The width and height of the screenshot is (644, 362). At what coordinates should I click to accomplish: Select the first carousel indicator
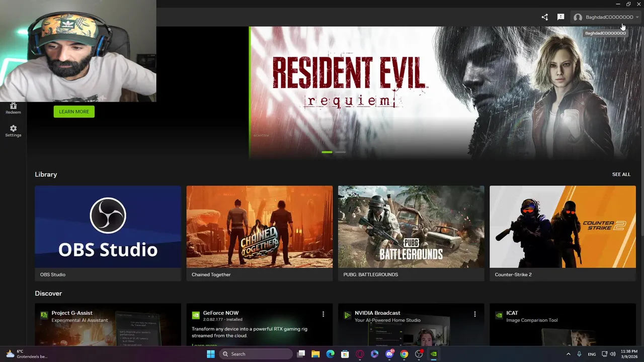coord(327,152)
